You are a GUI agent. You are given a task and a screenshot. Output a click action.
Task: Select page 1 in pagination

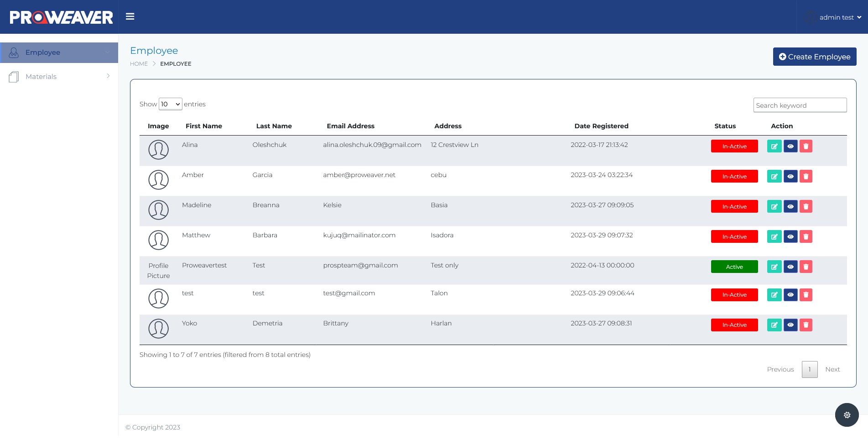pos(810,369)
